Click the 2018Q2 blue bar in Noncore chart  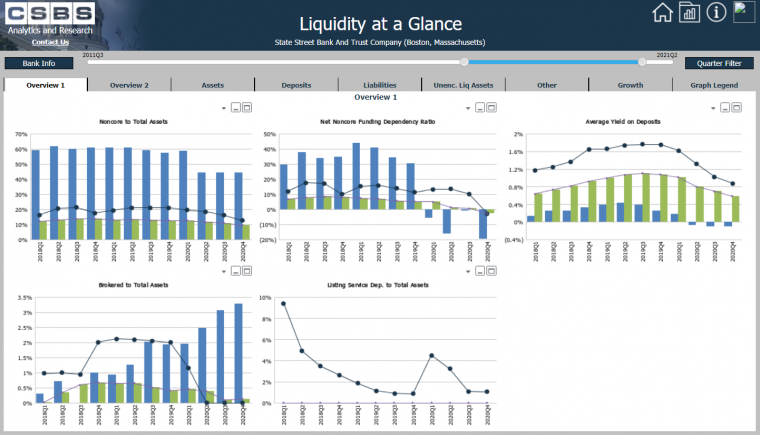click(x=54, y=193)
